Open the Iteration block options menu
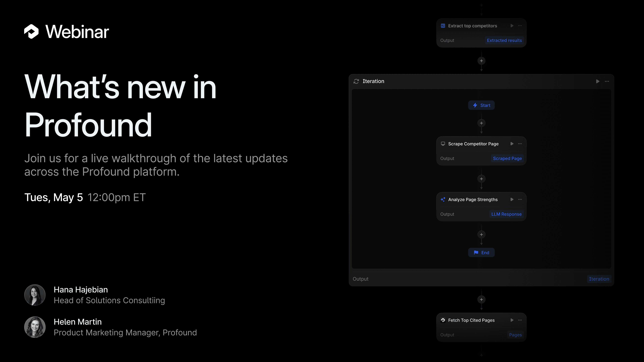Viewport: 644px width, 362px height. tap(607, 81)
